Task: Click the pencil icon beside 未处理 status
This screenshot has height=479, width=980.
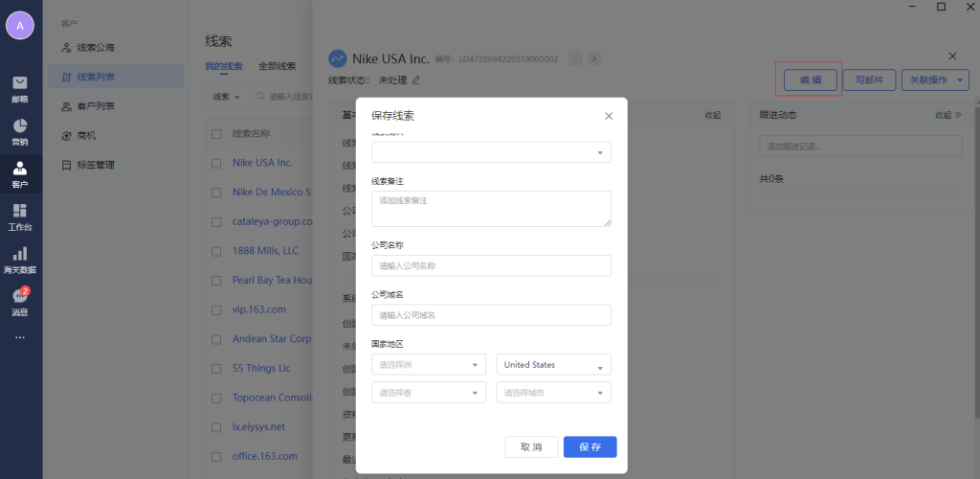Action: point(416,80)
